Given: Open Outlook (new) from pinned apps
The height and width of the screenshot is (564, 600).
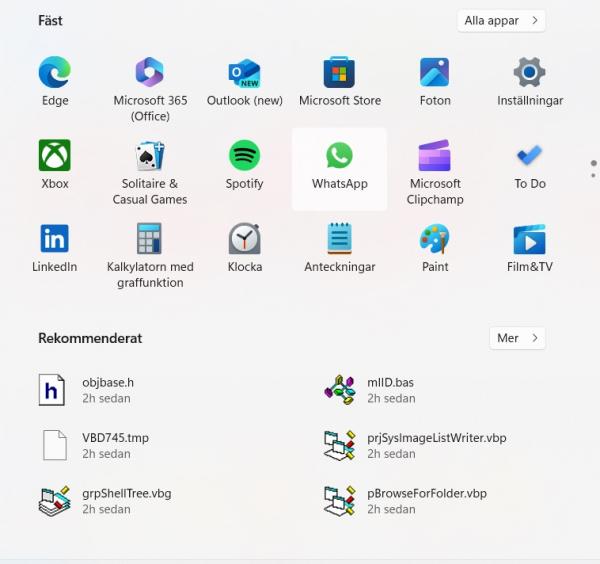Looking at the screenshot, I should [x=245, y=72].
